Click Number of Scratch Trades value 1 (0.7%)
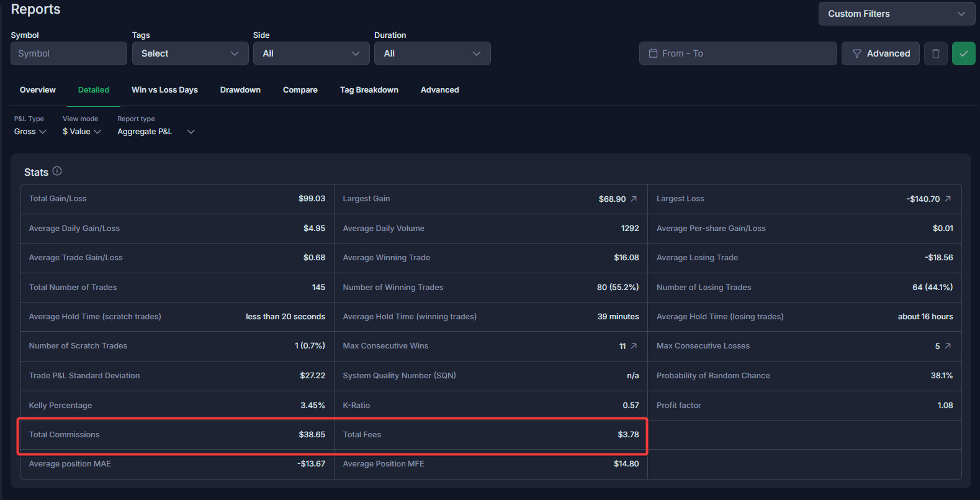The width and height of the screenshot is (980, 500). point(310,346)
